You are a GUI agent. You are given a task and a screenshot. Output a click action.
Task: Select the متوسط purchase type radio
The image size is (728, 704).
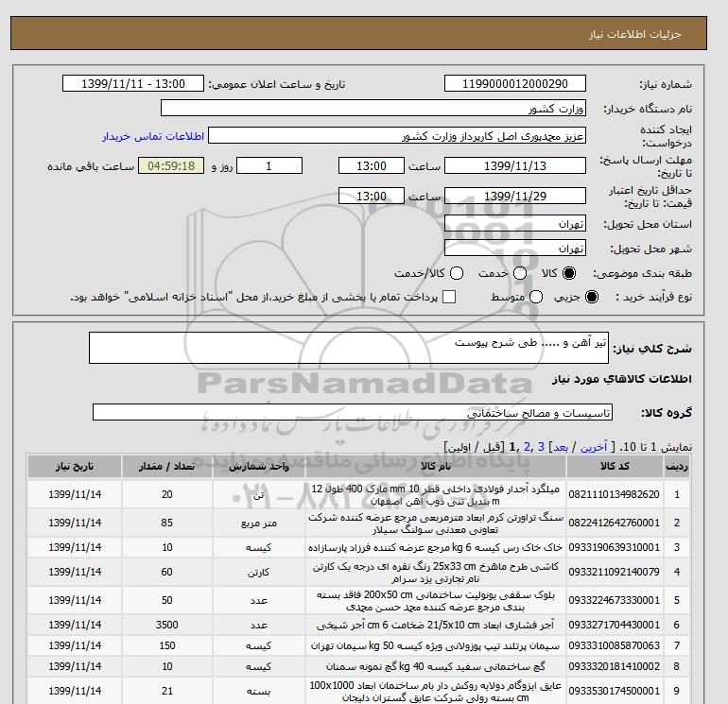point(536,297)
